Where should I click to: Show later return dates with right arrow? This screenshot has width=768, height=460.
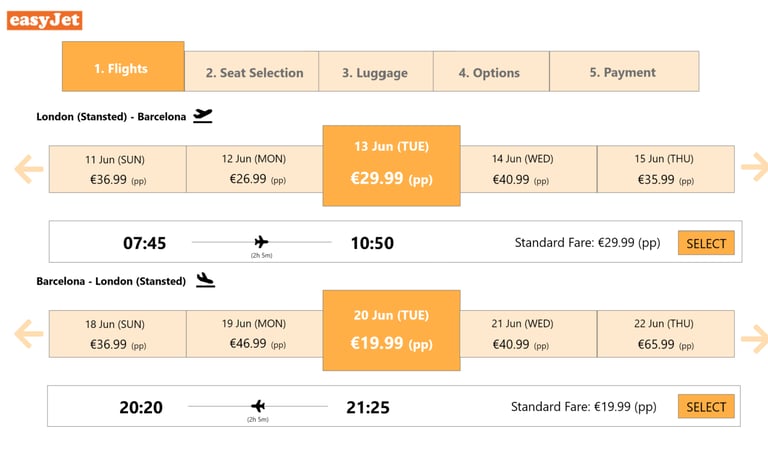click(754, 337)
